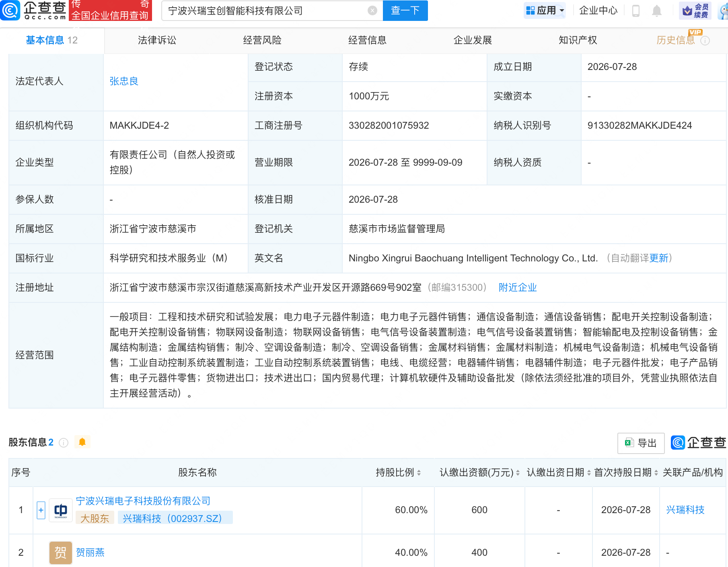Viewport: 728px width, 567px height.
Task: Open 历史信息 VIP tab
Action: 676,40
